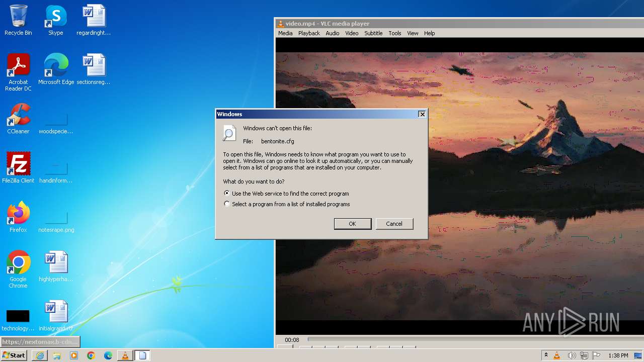
Task: Open Chrome from the taskbar
Action: coord(91,355)
